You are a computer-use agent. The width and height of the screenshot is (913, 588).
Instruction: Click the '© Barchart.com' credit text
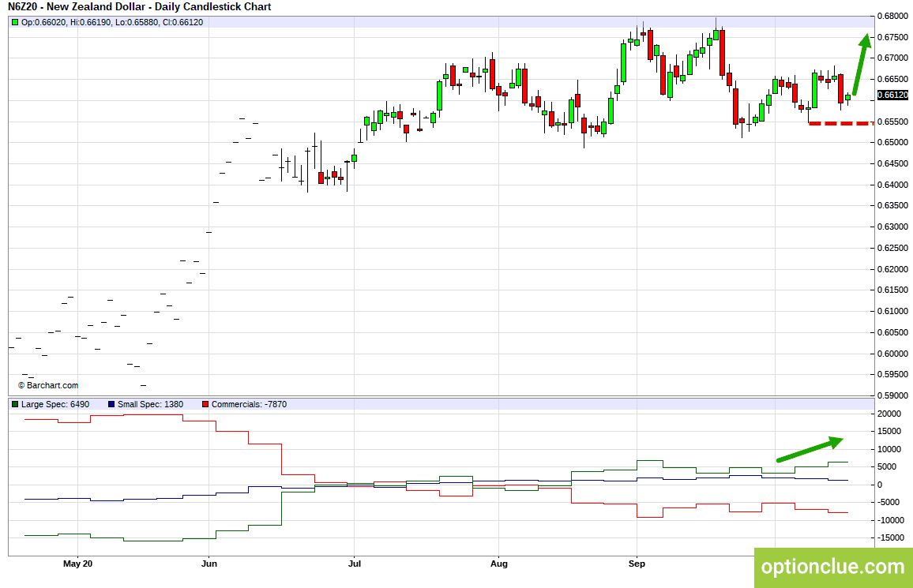pos(47,385)
